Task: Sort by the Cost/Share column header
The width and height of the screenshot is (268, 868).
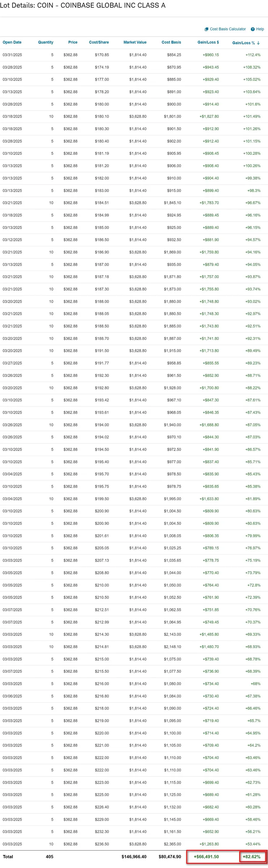Action: (x=99, y=42)
